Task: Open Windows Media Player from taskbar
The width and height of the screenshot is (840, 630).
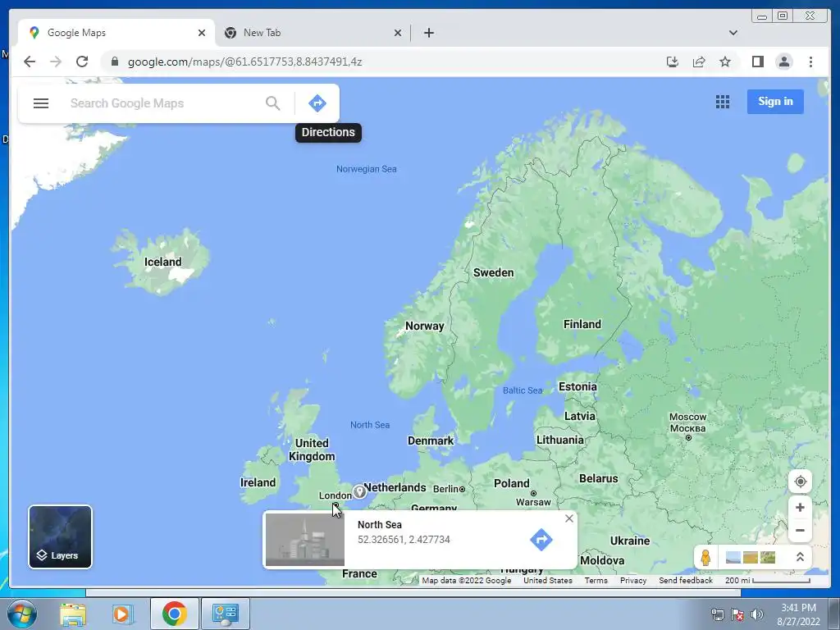Action: point(121,614)
